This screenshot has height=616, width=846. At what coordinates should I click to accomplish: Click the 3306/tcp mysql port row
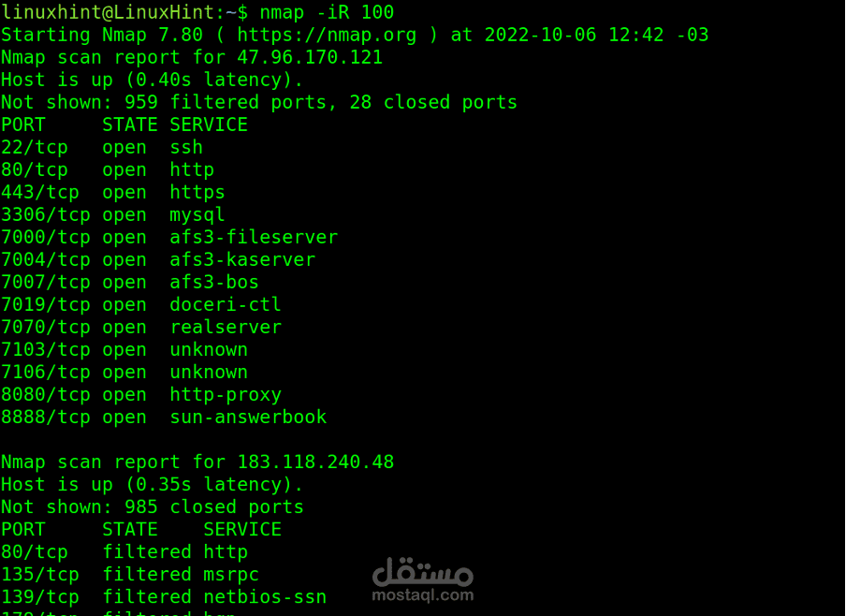click(112, 215)
